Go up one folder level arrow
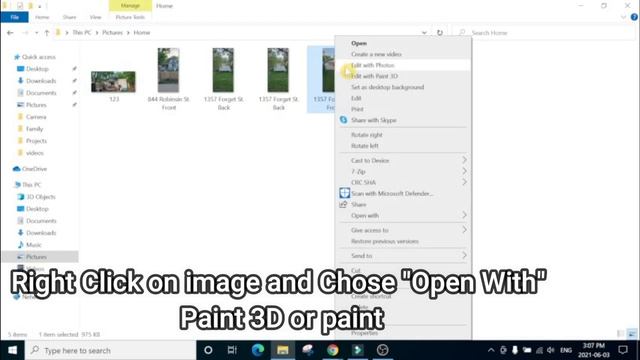 click(x=47, y=33)
